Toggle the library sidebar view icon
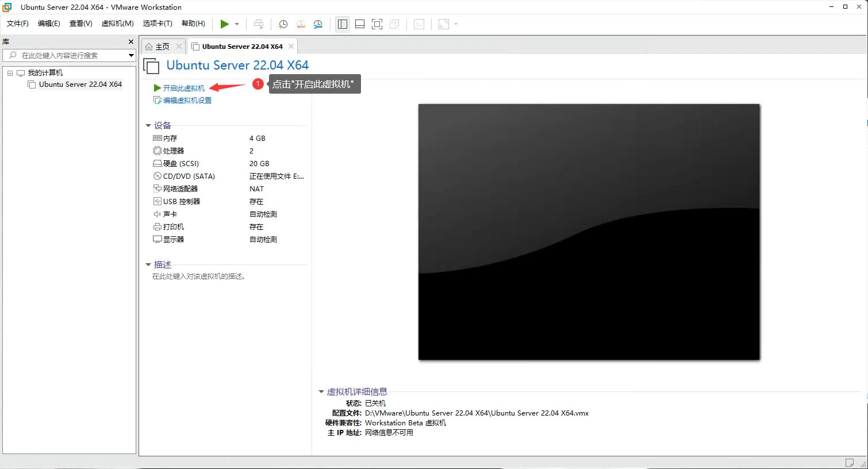This screenshot has width=868, height=469. tap(343, 24)
